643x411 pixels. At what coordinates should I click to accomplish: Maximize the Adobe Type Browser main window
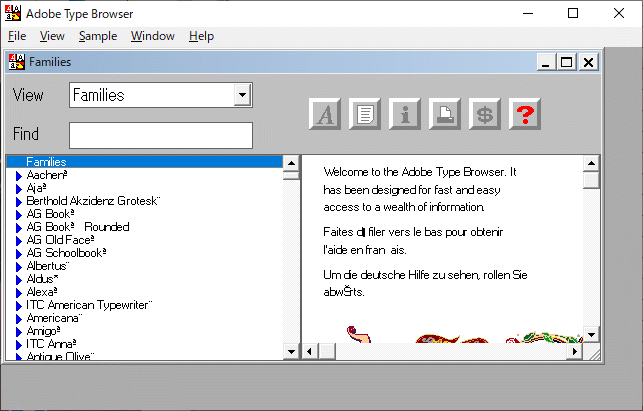[573, 14]
